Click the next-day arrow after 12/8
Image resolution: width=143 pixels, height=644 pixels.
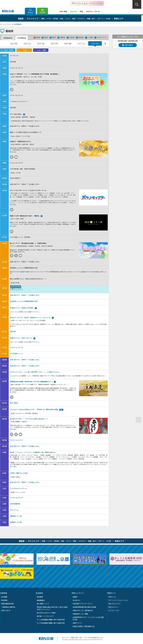[105, 44]
